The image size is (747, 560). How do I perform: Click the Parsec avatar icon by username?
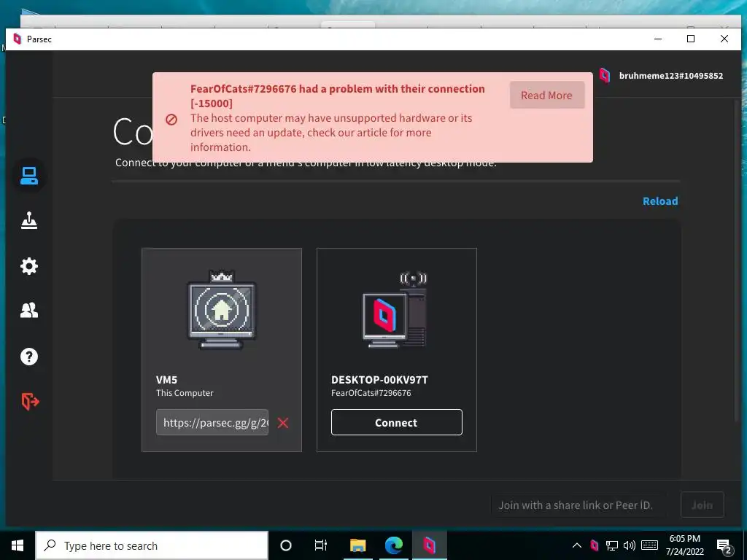coord(605,75)
